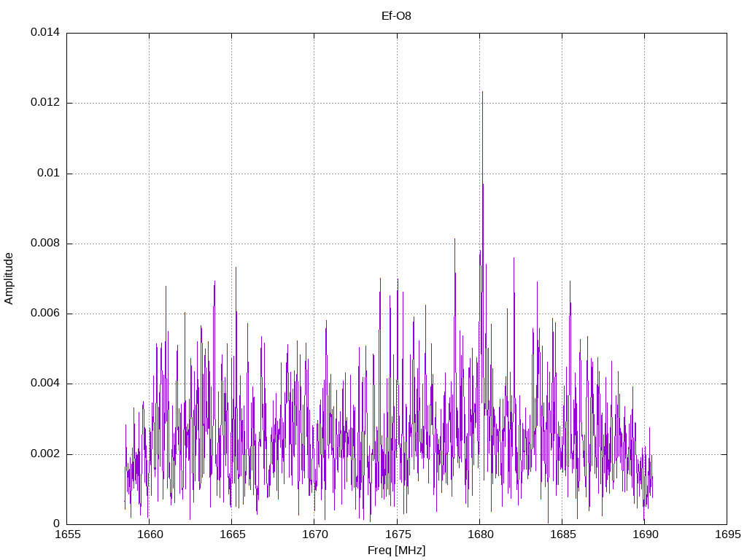Click the y-axis value 0.006

tap(45, 314)
